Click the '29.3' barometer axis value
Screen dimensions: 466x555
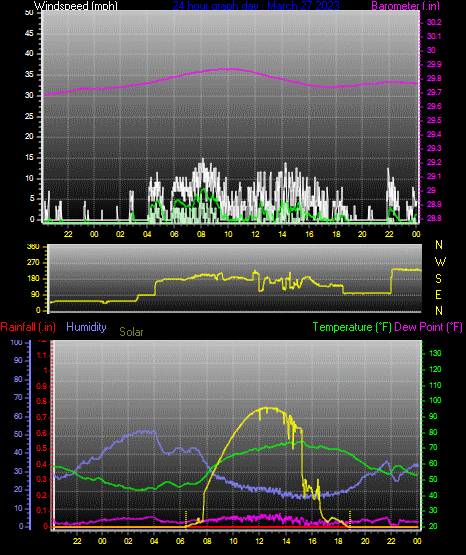pos(434,148)
